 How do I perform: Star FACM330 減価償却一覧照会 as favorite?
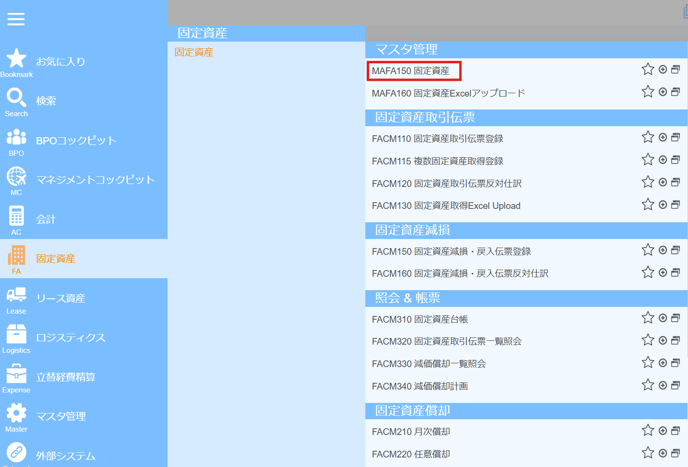pos(648,363)
